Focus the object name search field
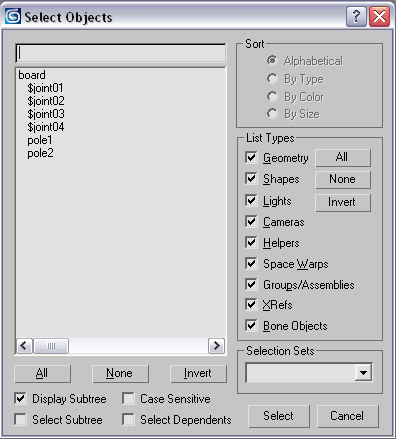The image size is (396, 439). pyautogui.click(x=121, y=53)
